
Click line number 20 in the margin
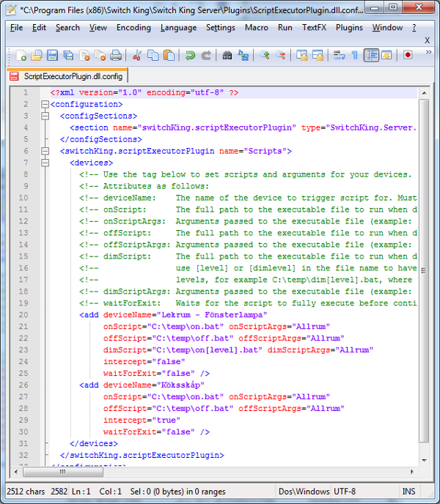[x=23, y=315]
